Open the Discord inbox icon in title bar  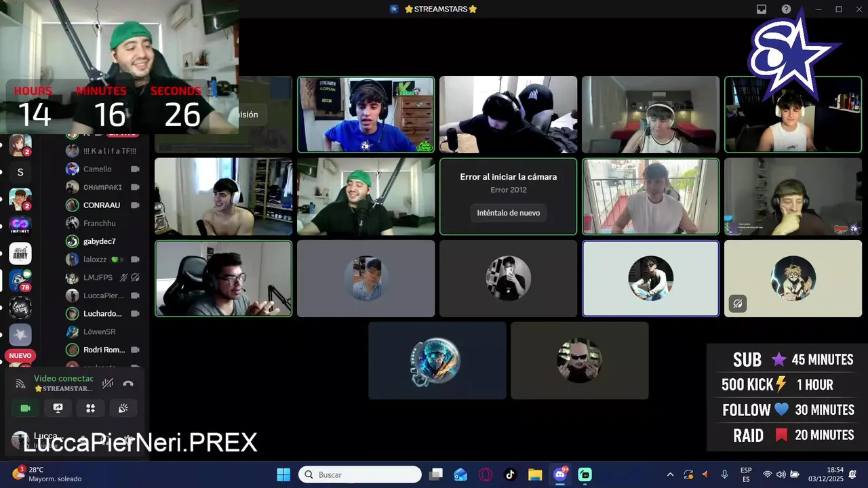762,9
